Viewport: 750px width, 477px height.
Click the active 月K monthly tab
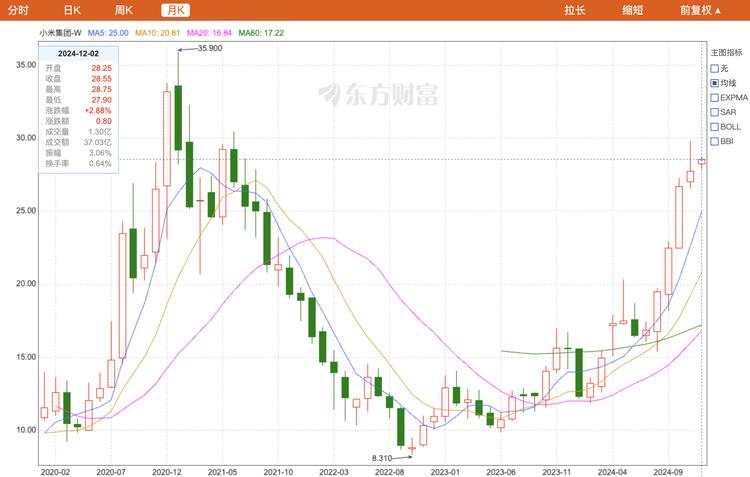pyautogui.click(x=176, y=10)
